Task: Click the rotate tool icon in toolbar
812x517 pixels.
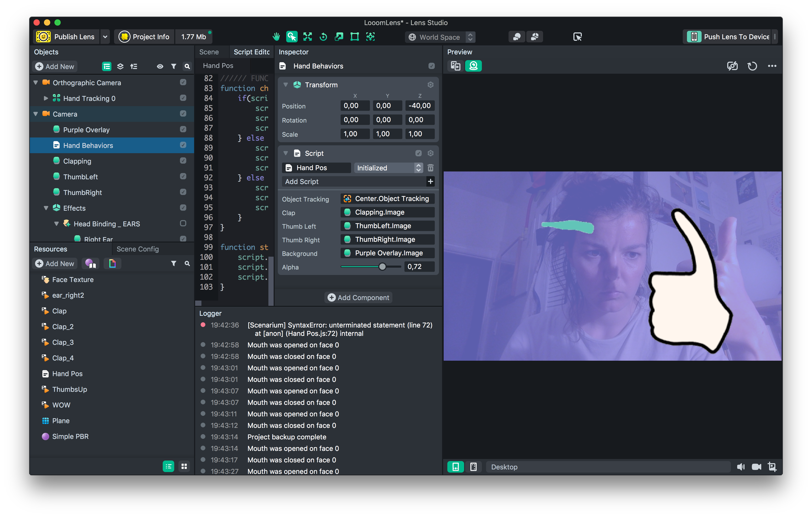Action: pyautogui.click(x=323, y=37)
